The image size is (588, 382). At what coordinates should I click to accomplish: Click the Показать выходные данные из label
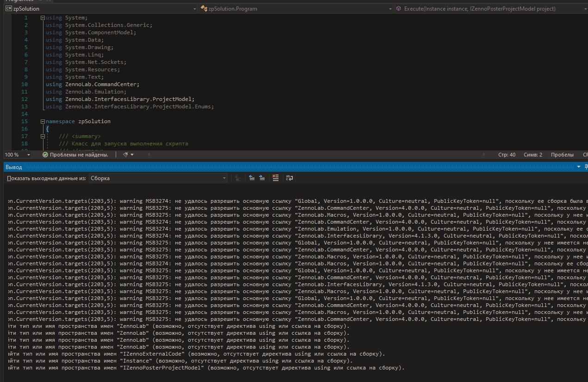point(46,178)
